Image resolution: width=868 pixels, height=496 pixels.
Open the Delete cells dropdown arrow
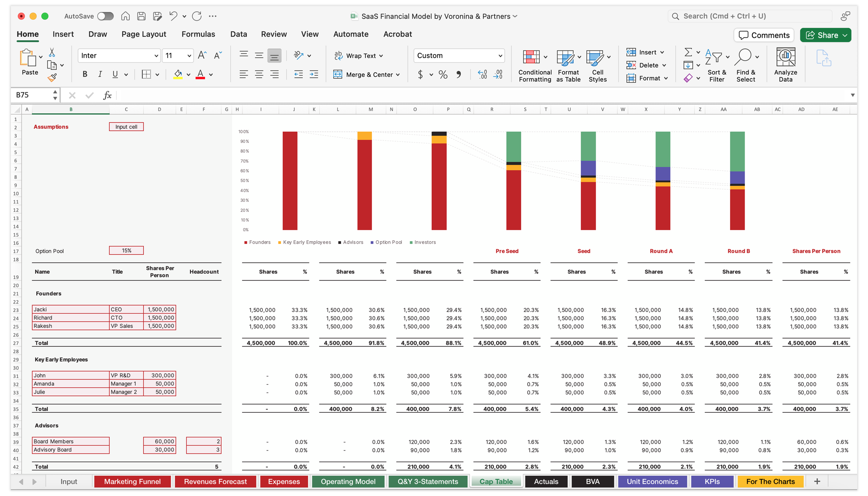664,65
